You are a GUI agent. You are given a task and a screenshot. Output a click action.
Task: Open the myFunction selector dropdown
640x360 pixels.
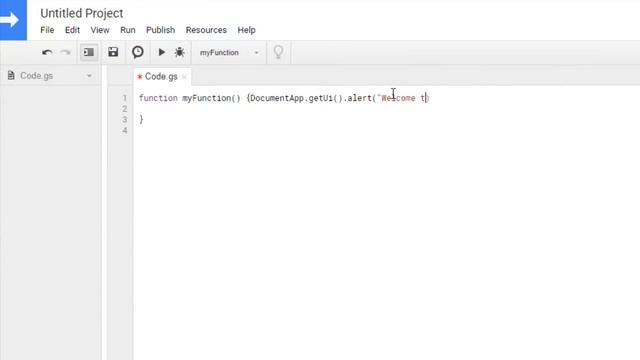click(229, 53)
